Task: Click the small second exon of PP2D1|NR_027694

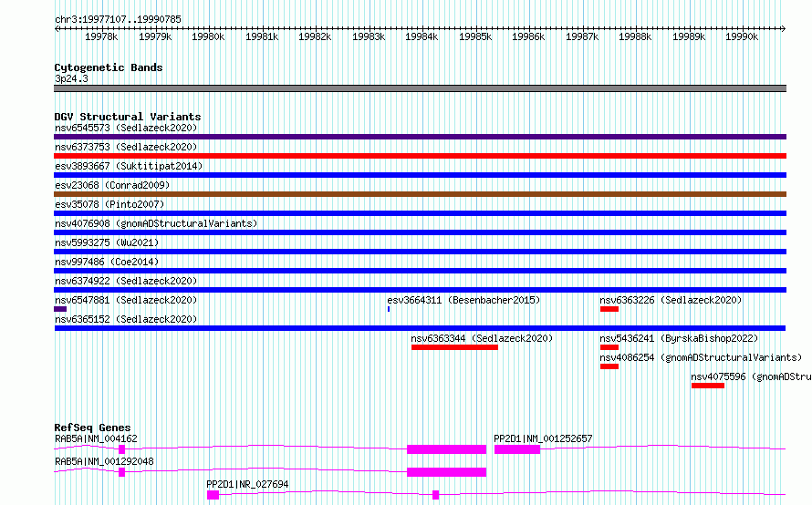Action: (435, 495)
